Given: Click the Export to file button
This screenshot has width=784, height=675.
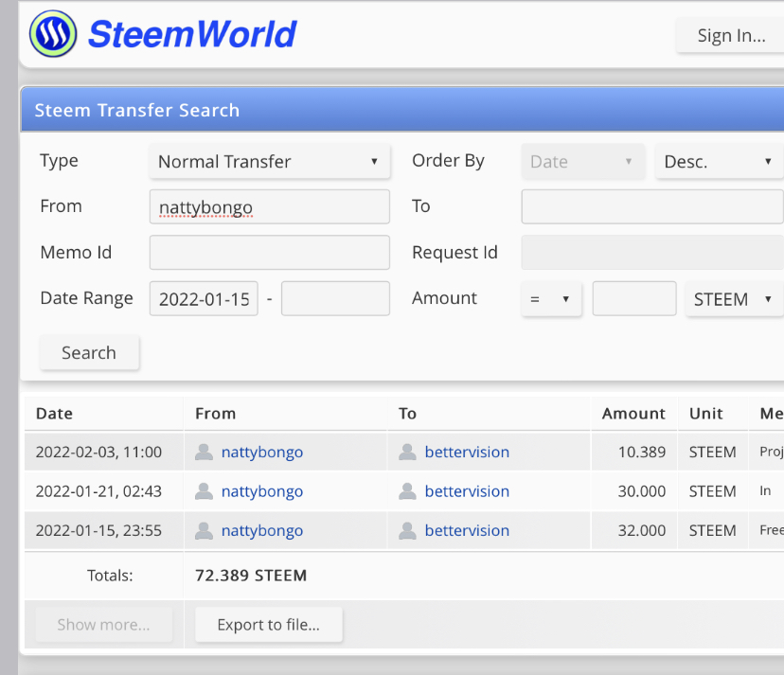Looking at the screenshot, I should point(269,625).
